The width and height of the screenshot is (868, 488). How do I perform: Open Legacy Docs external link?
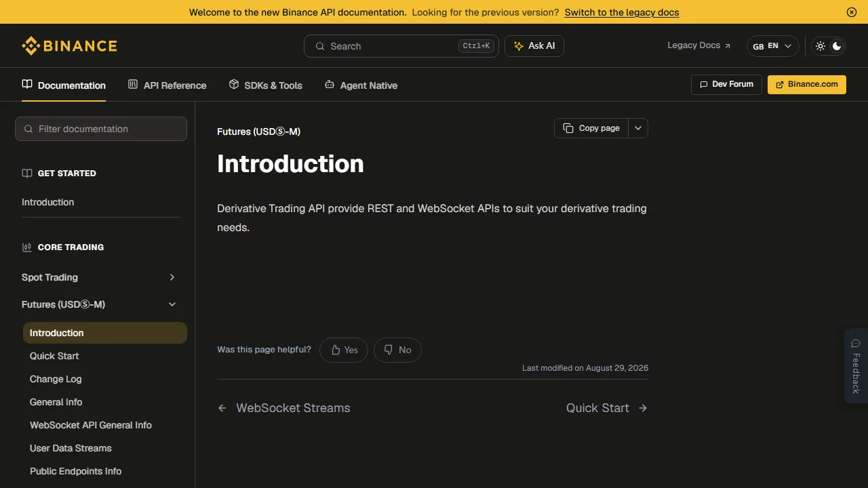coord(699,45)
